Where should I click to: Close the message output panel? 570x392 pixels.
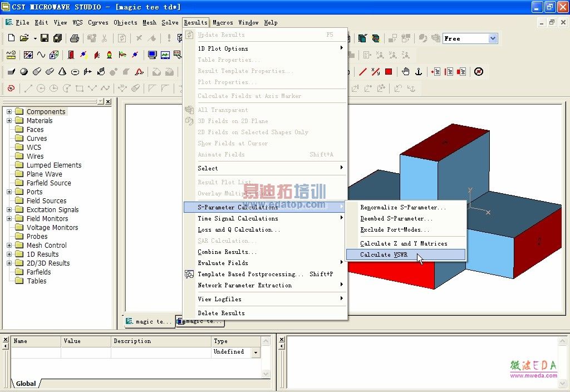pyautogui.click(x=282, y=339)
